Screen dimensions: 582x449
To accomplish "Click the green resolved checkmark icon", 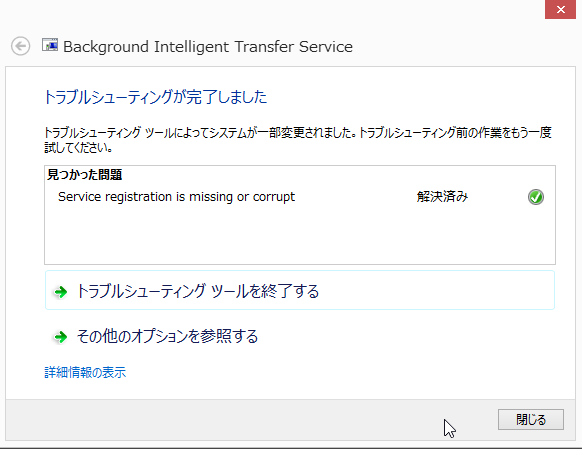I will [536, 197].
